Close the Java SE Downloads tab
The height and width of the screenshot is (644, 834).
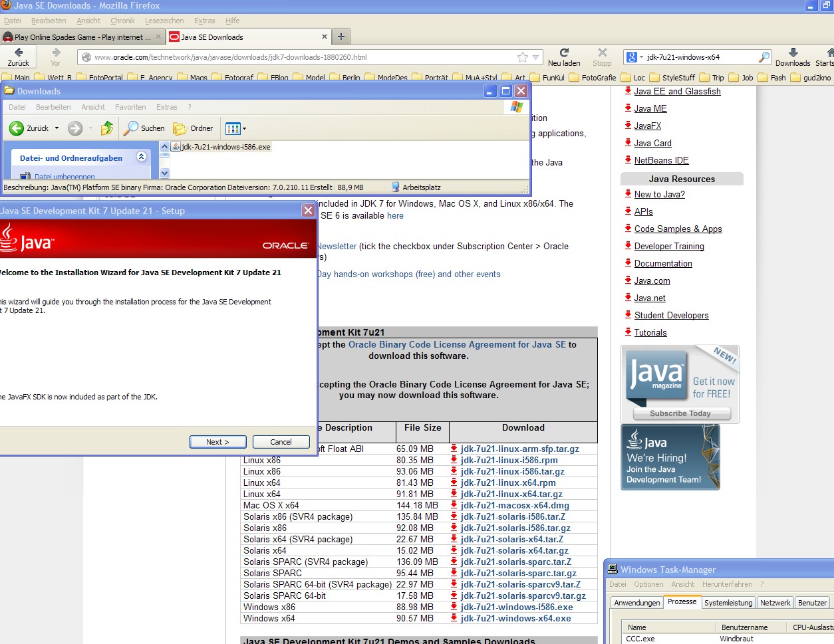pyautogui.click(x=325, y=37)
